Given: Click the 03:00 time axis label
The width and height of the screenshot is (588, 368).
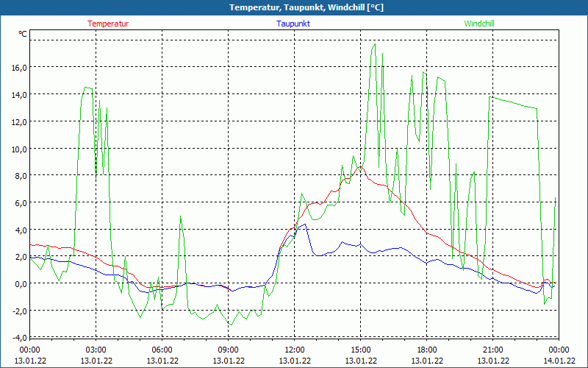Looking at the screenshot, I should pos(96,350).
